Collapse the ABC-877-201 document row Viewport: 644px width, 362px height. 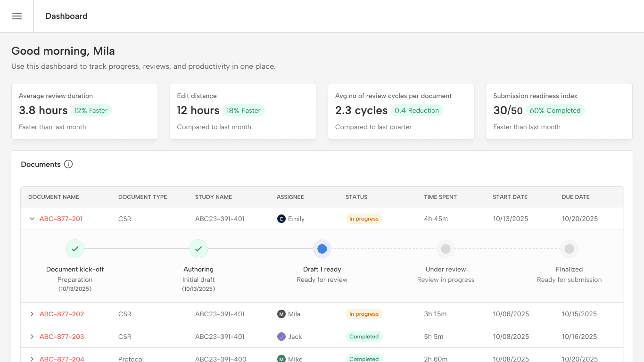point(32,219)
